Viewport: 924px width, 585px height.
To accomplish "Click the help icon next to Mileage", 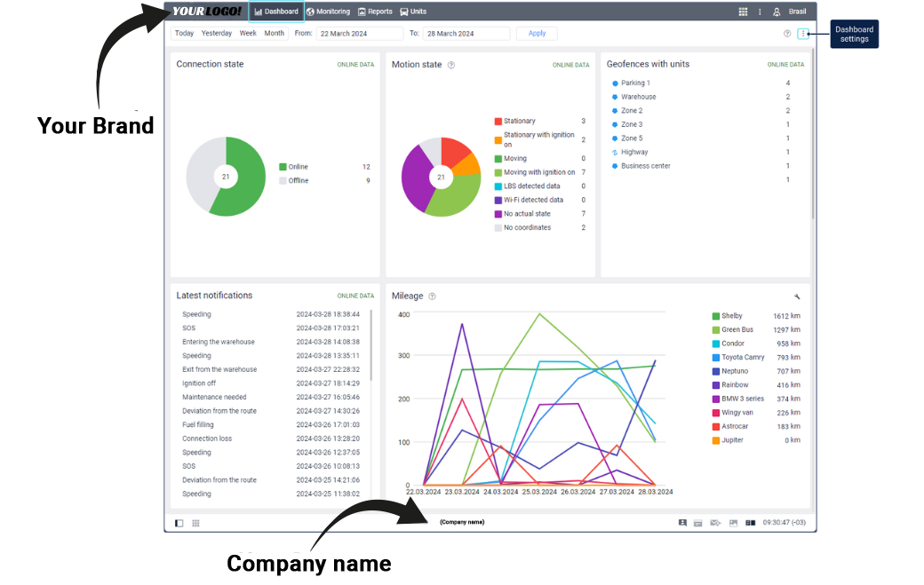I will [x=432, y=296].
